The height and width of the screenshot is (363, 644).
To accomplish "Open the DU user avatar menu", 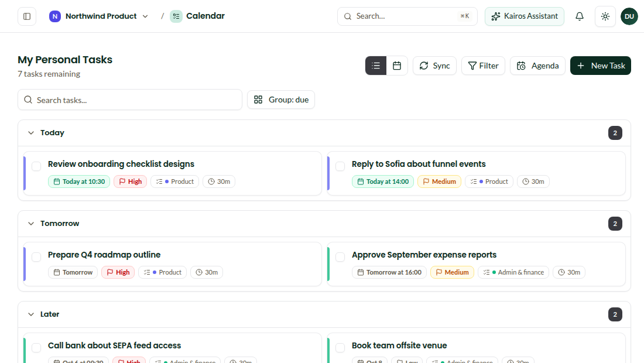I will click(x=629, y=16).
